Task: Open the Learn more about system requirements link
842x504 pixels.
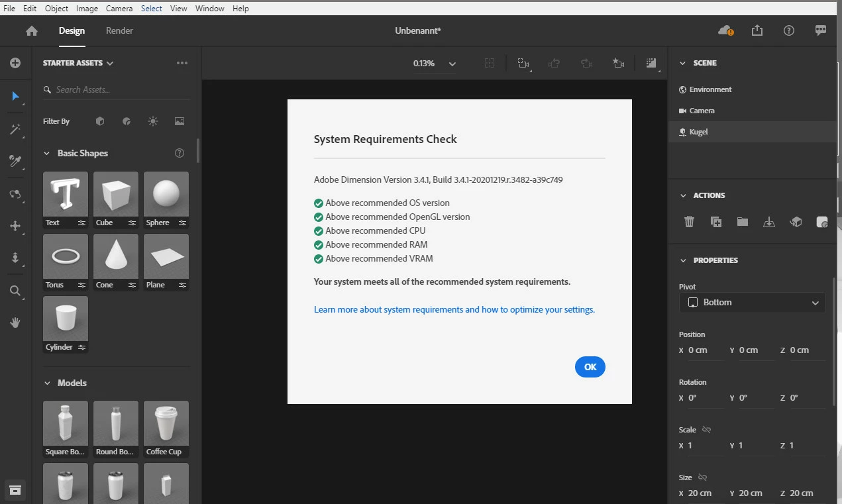Action: point(454,309)
